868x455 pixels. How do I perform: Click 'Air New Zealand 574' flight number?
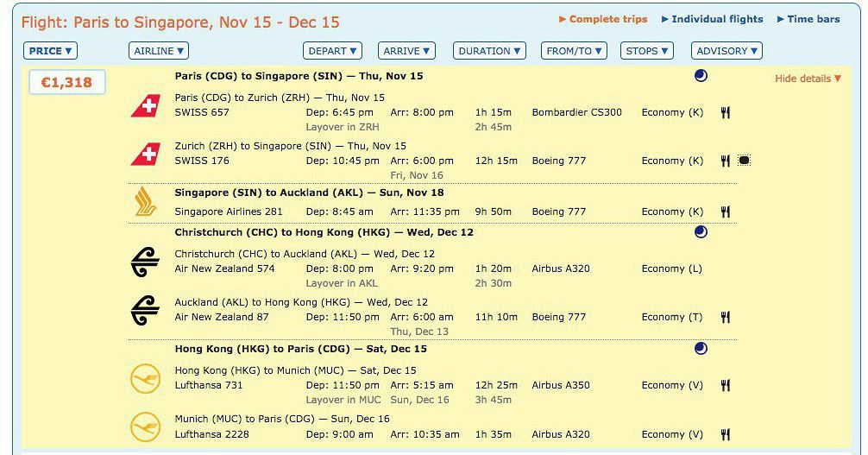tap(224, 269)
